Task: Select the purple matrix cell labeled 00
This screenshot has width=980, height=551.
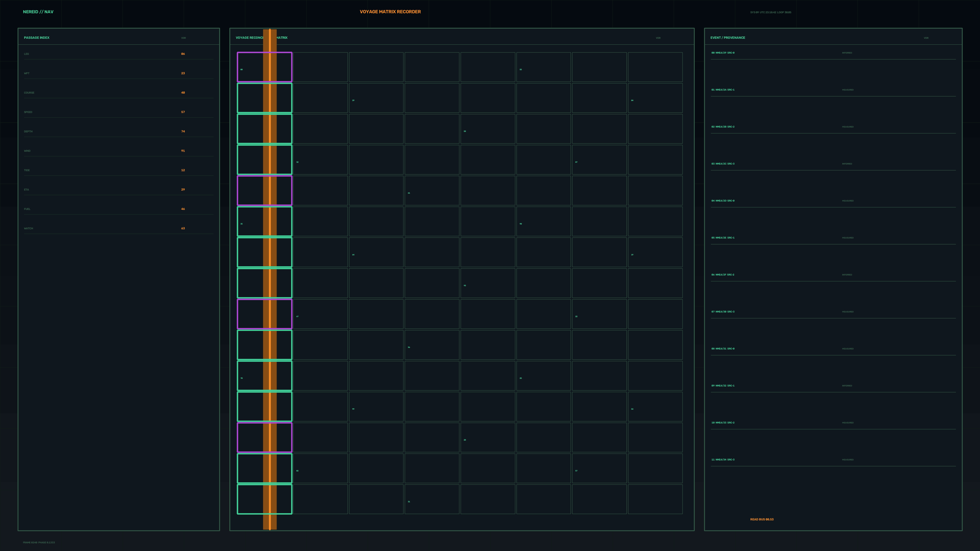Action: (x=264, y=67)
